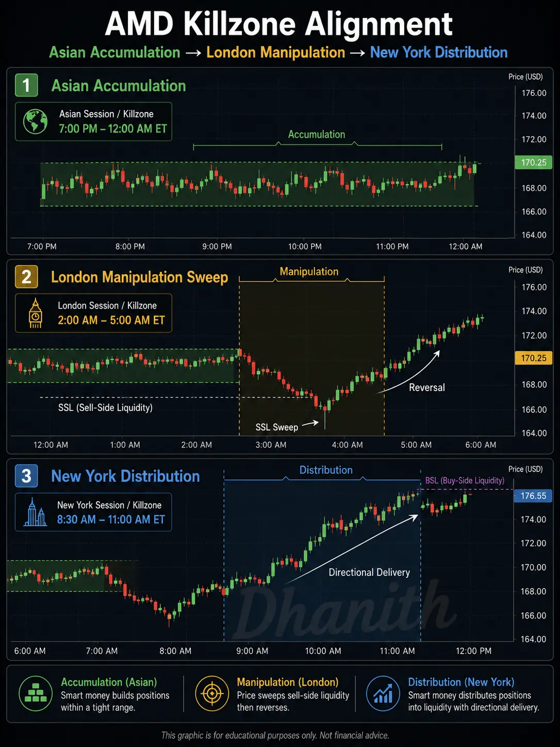The width and height of the screenshot is (560, 747).
Task: Click 'London Session / Killzone' label
Action: click(107, 305)
